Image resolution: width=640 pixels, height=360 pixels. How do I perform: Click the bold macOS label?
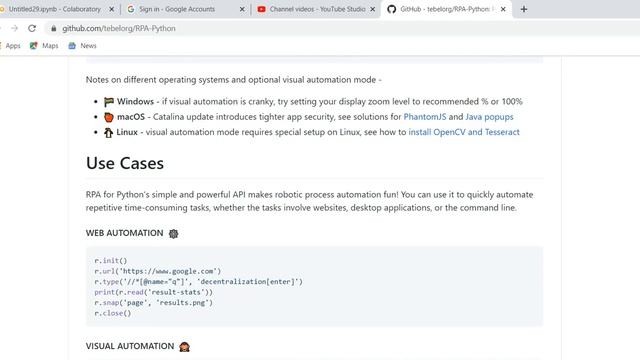point(131,117)
